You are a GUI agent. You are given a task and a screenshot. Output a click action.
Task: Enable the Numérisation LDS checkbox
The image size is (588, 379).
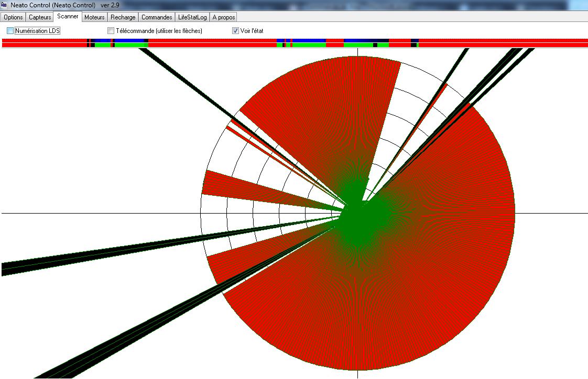click(x=10, y=31)
